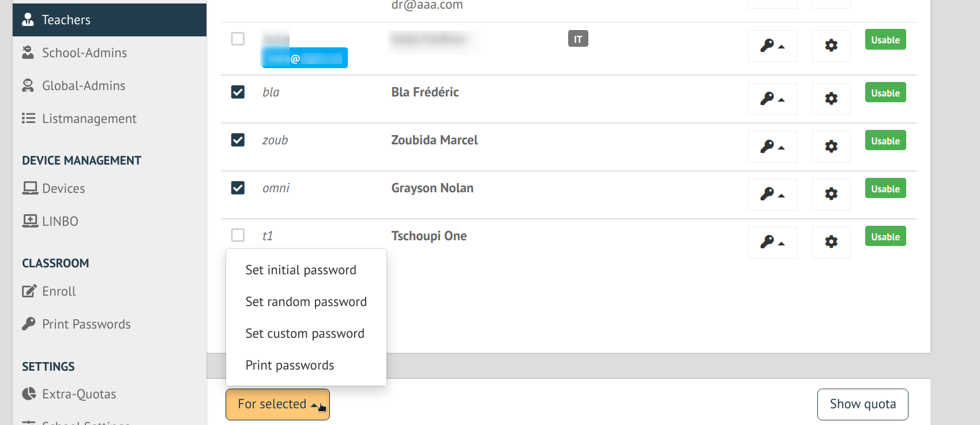This screenshot has height=425, width=980.
Task: Open the Global-Admins section
Action: click(x=83, y=85)
